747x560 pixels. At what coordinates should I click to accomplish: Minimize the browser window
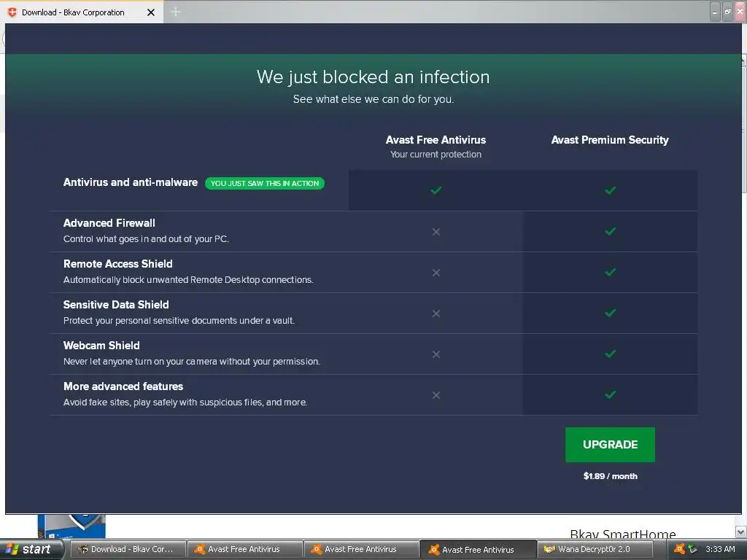click(x=715, y=12)
